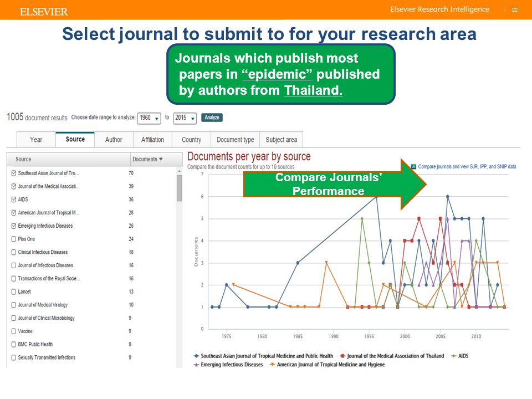The height and width of the screenshot is (399, 532).
Task: Toggle Journal of the Medical Association legend entry
Action: tap(392, 356)
